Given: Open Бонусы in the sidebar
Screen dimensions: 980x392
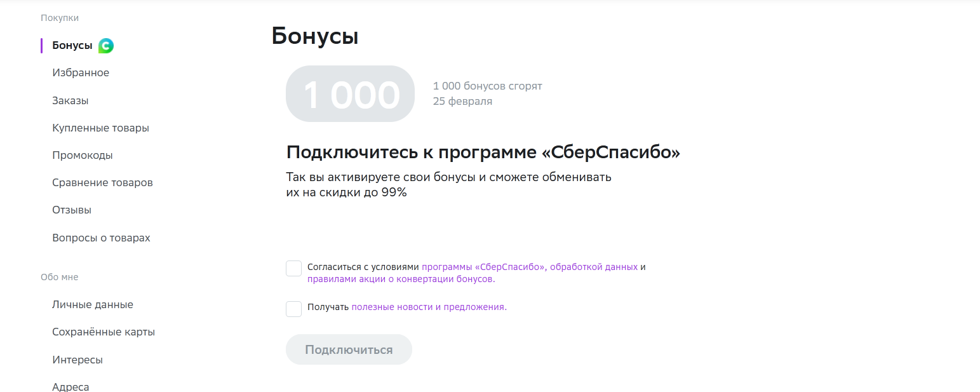Looking at the screenshot, I should click(x=72, y=46).
